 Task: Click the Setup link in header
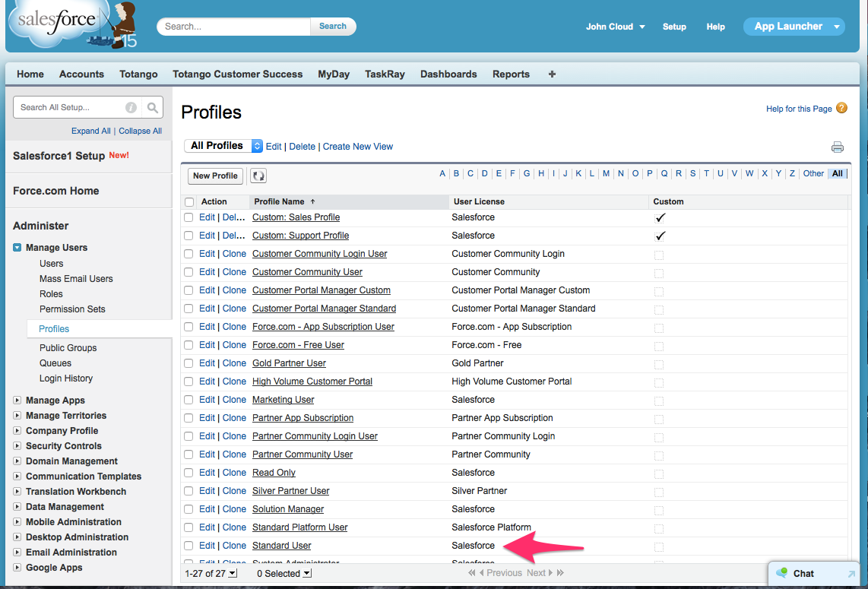click(674, 27)
